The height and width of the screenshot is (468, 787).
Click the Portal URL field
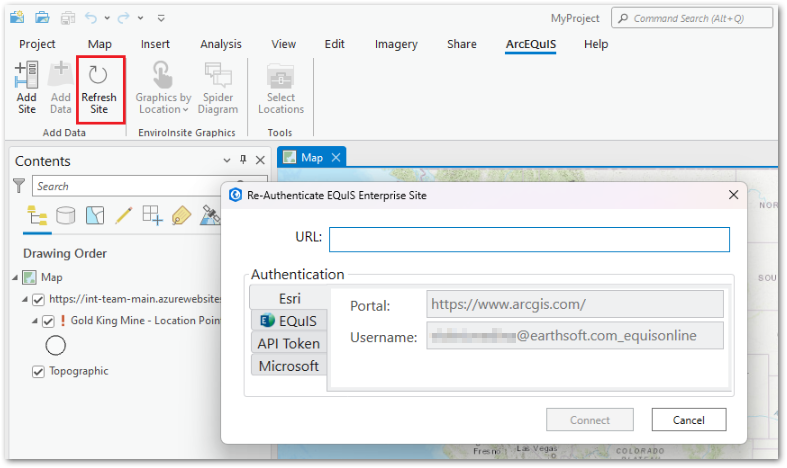point(575,304)
